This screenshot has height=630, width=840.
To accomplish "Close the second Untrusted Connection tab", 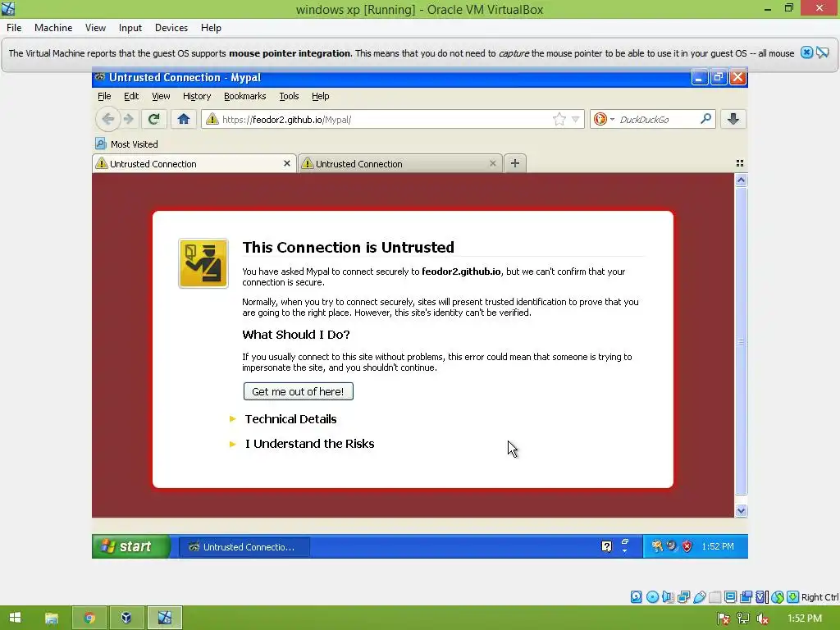I will click(492, 163).
